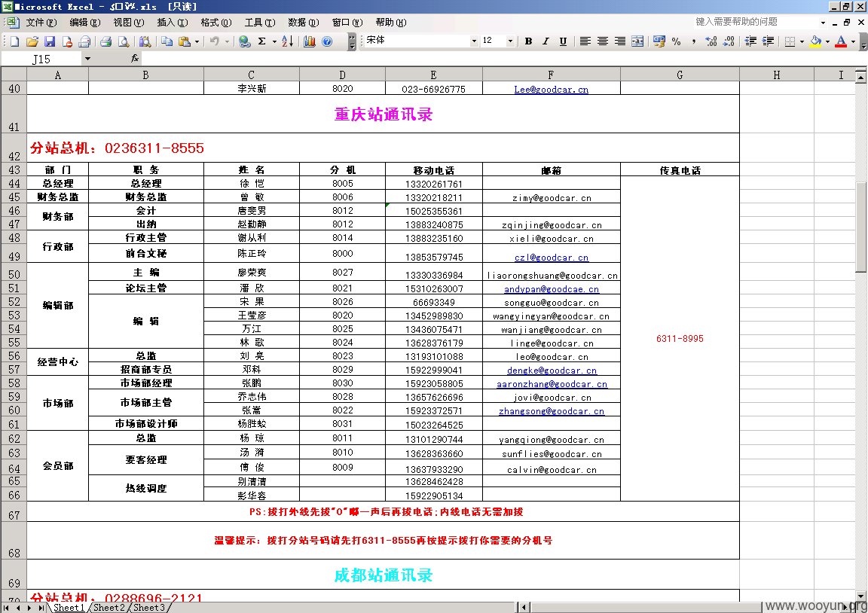This screenshot has height=613, width=868.
Task: Open the 编辑(E) menu
Action: [x=84, y=23]
